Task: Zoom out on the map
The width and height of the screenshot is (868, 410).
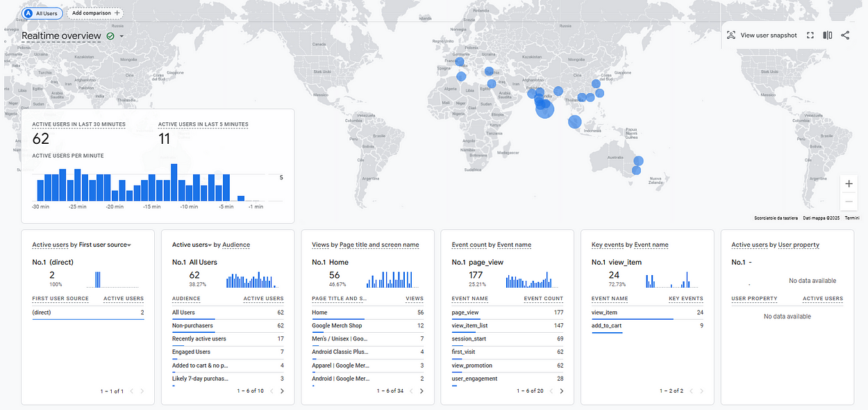Action: click(x=849, y=202)
